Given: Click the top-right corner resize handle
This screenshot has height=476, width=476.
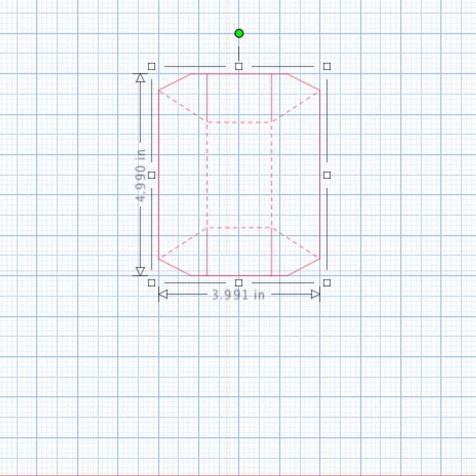Looking at the screenshot, I should [x=327, y=67].
